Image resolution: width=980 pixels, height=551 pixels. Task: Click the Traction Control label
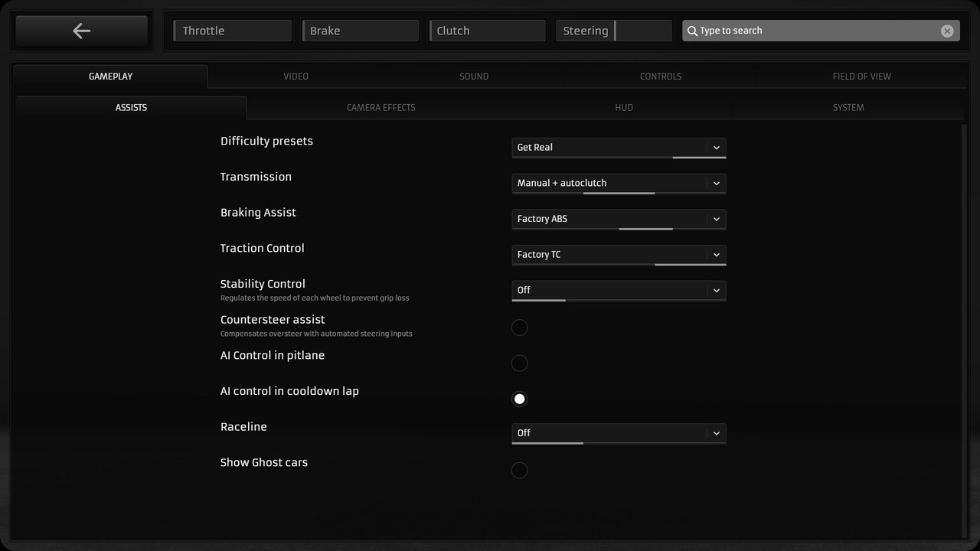pyautogui.click(x=262, y=248)
